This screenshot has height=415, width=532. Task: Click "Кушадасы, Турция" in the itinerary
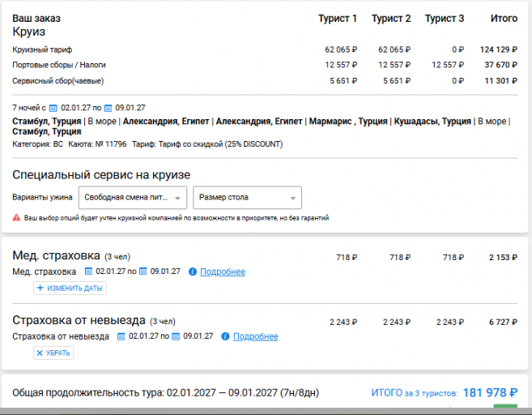tap(432, 122)
